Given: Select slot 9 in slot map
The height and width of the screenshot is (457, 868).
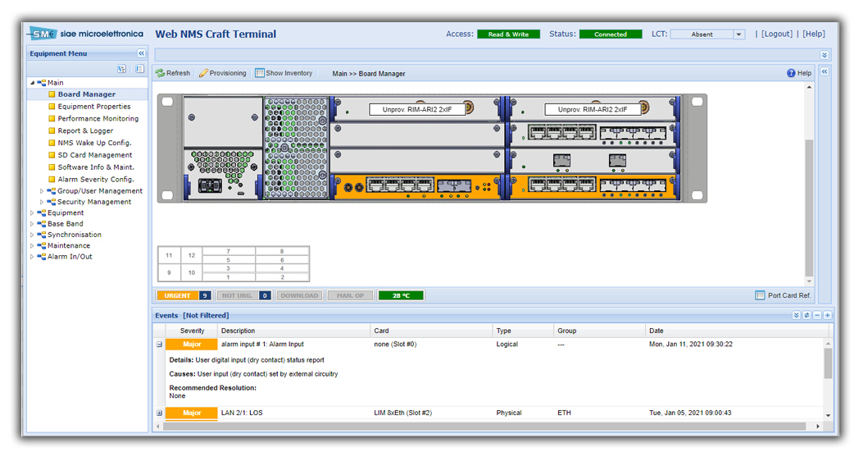Looking at the screenshot, I should click(169, 272).
